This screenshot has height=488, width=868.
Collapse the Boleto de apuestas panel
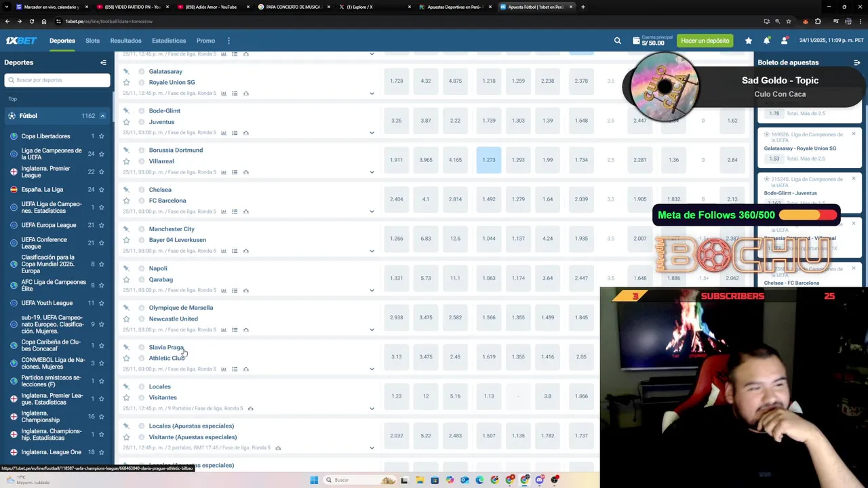856,62
